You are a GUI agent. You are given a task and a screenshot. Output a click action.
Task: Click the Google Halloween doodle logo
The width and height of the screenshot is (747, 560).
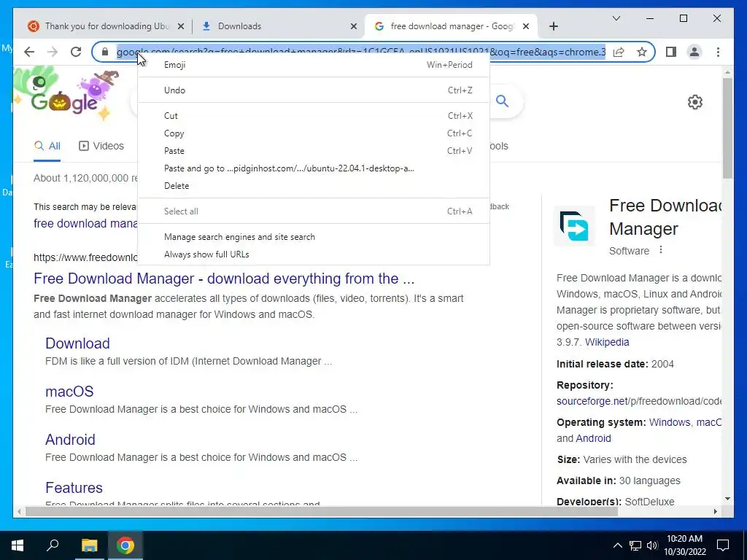66,94
